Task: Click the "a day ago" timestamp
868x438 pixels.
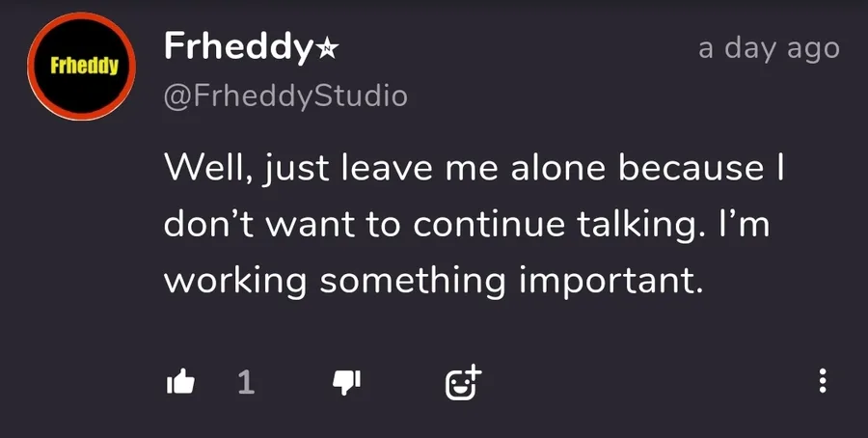Action: point(769,47)
